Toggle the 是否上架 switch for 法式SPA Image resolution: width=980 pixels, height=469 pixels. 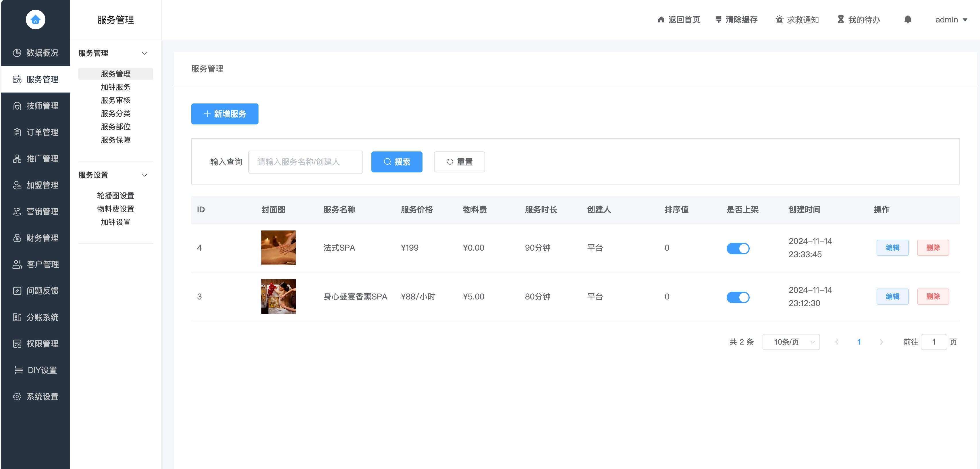[738, 248]
